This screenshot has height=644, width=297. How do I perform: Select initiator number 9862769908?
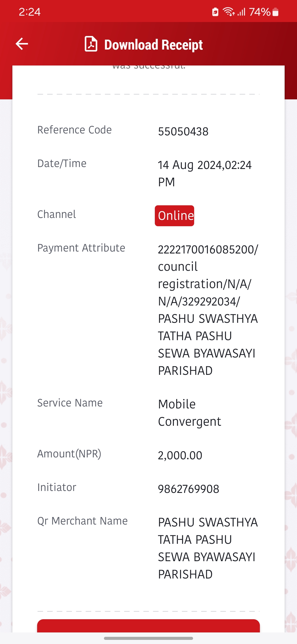click(x=188, y=489)
